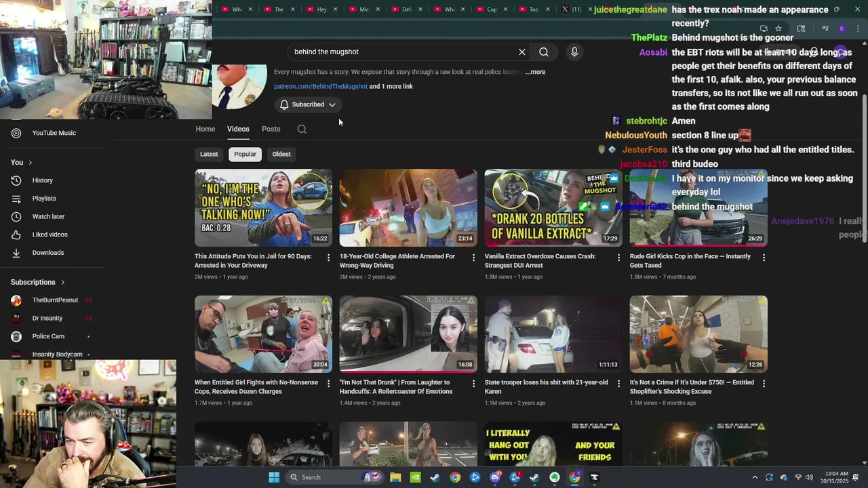Image resolution: width=868 pixels, height=488 pixels.
Task: Search within channel using magnifier icon
Action: 302,129
